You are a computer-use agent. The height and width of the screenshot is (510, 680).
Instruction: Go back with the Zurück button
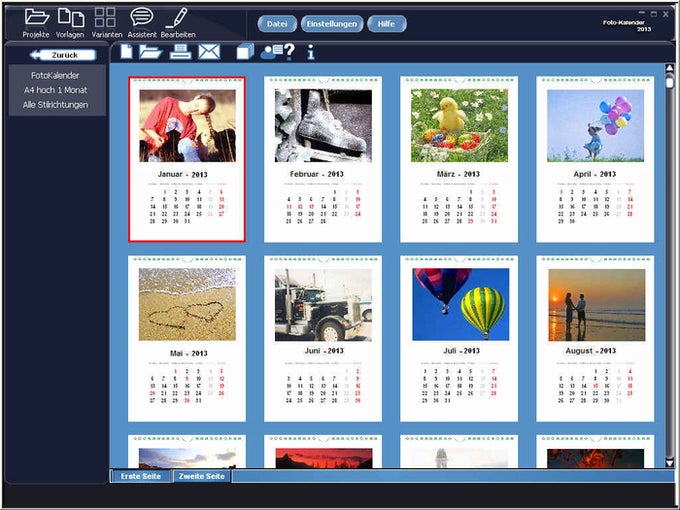pos(63,55)
